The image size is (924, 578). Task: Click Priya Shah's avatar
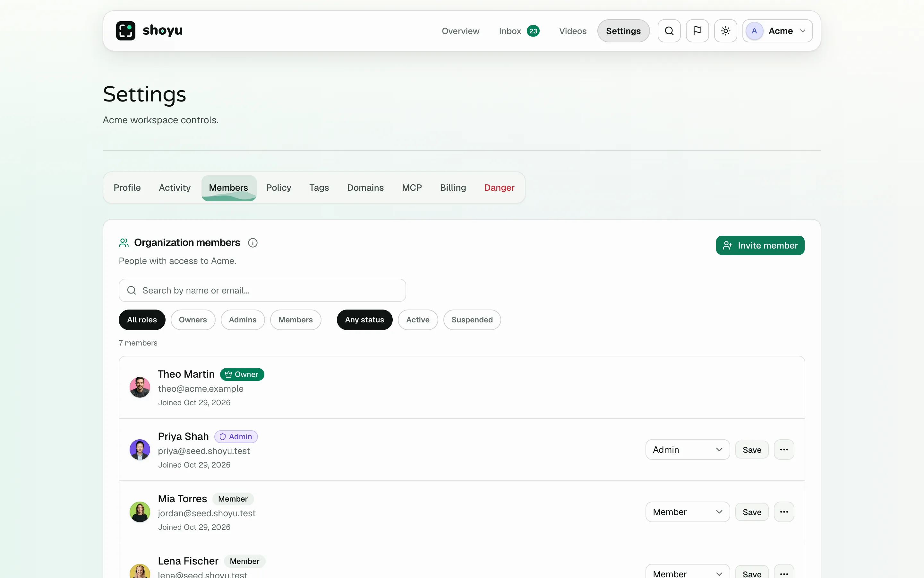coord(140,450)
